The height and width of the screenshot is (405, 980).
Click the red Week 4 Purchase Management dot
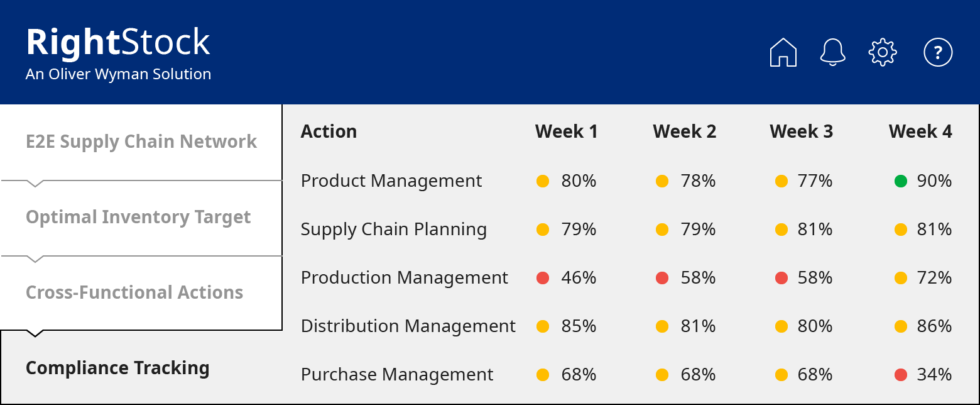901,375
